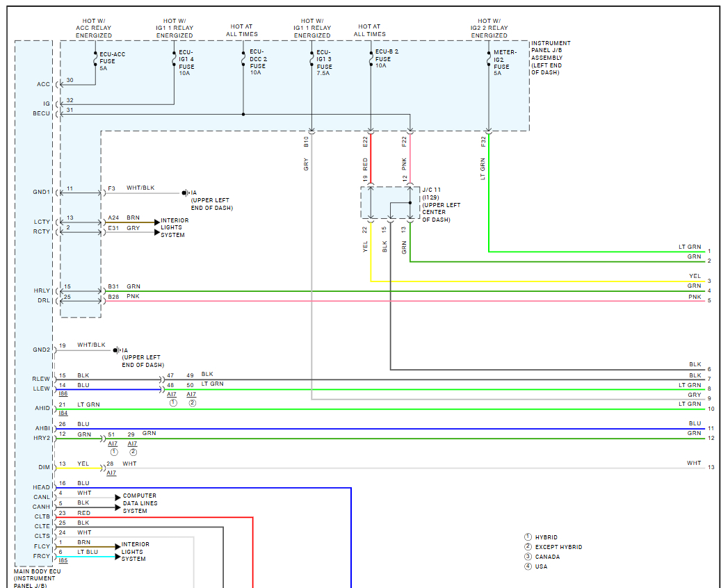The image size is (721, 588).
Task: Click the HRY2 terminal label
Action: (42, 438)
